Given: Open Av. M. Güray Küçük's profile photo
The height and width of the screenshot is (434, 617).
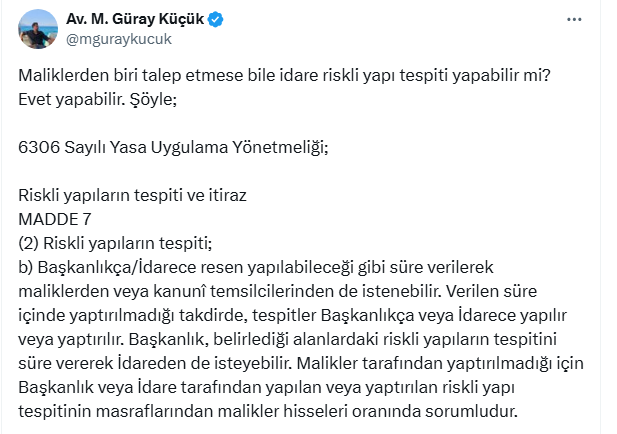Looking at the screenshot, I should pyautogui.click(x=38, y=29).
